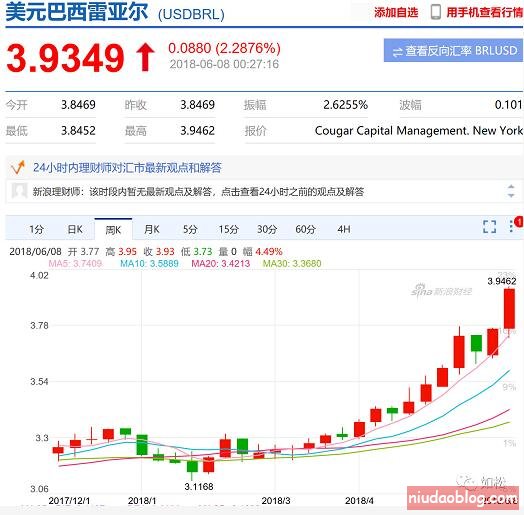Open 24小时内理财师对汇市最新观点和解答 link
This screenshot has height=515, width=524.
click(127, 167)
